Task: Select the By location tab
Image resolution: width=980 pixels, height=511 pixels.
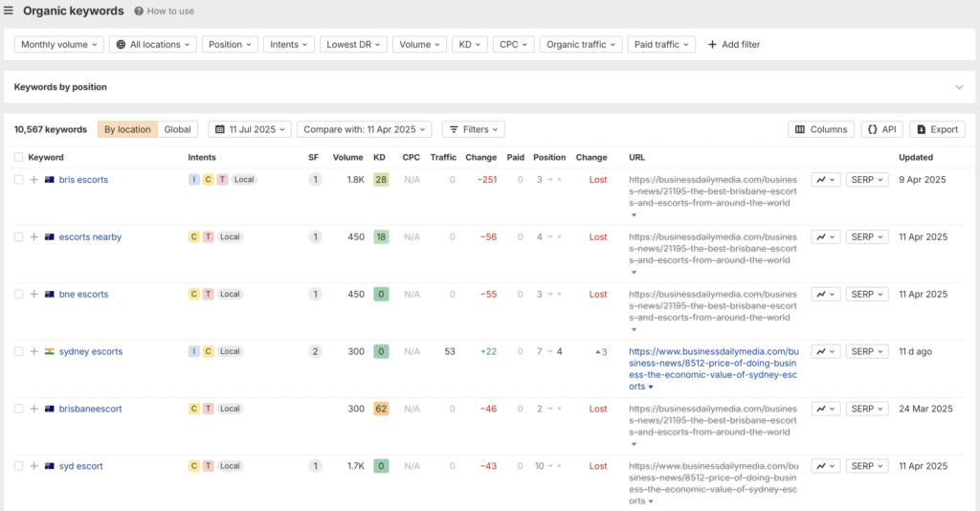Action: click(127, 129)
